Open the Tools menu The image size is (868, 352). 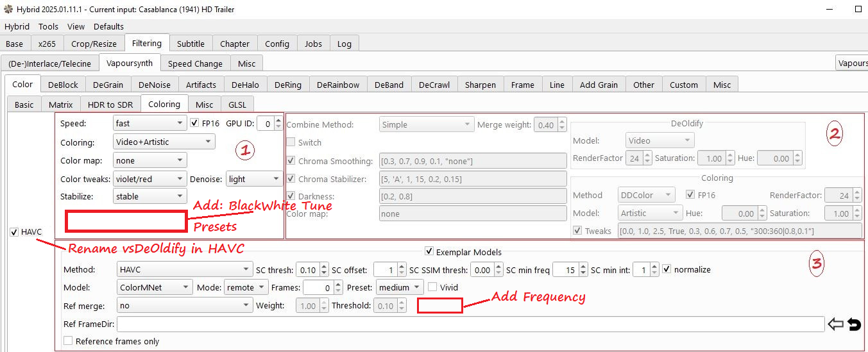click(48, 26)
